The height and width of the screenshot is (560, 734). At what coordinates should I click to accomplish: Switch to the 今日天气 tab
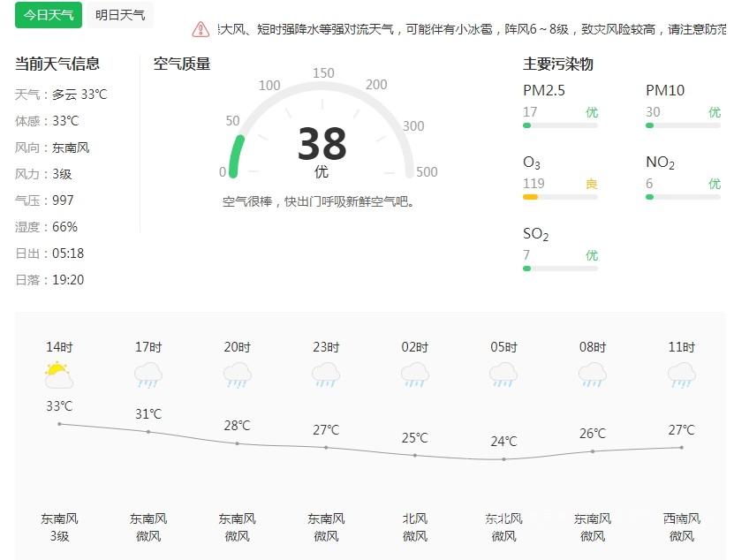(x=49, y=15)
